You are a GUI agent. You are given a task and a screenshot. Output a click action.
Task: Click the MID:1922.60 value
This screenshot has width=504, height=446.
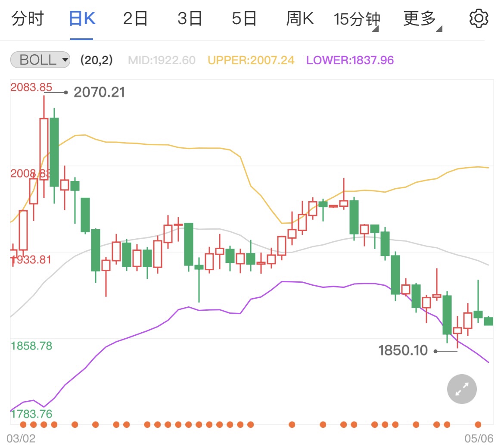(162, 60)
